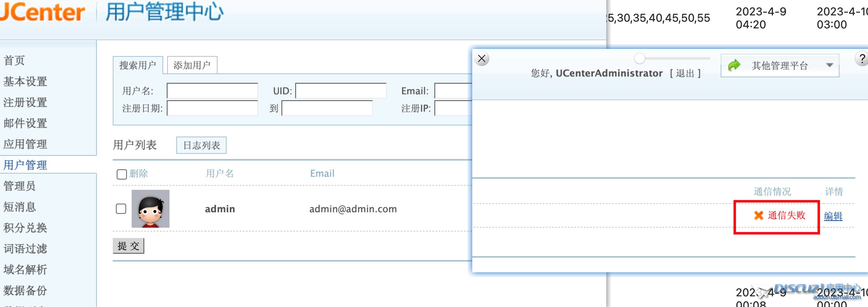Click the UID input field
The height and width of the screenshot is (307, 868).
(x=341, y=91)
